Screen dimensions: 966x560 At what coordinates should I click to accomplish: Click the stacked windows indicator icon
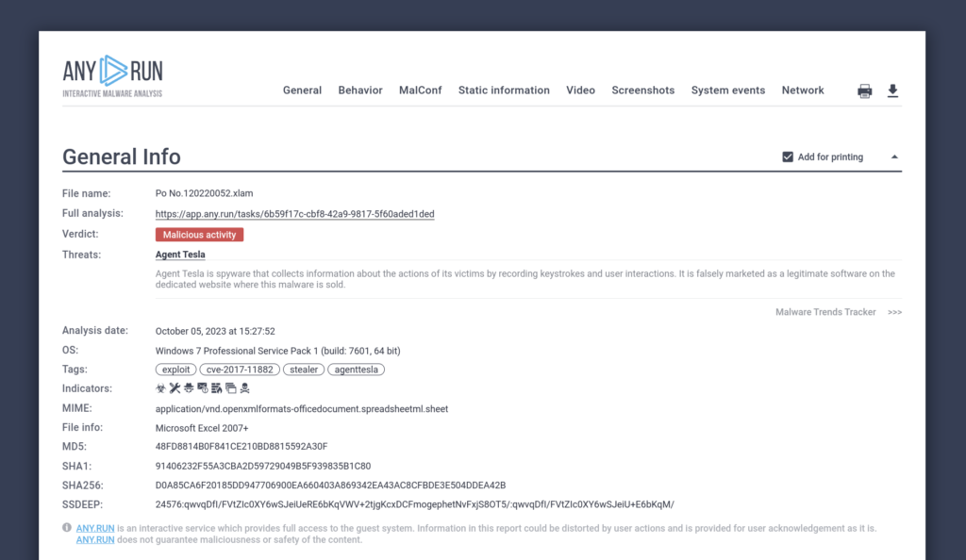230,388
